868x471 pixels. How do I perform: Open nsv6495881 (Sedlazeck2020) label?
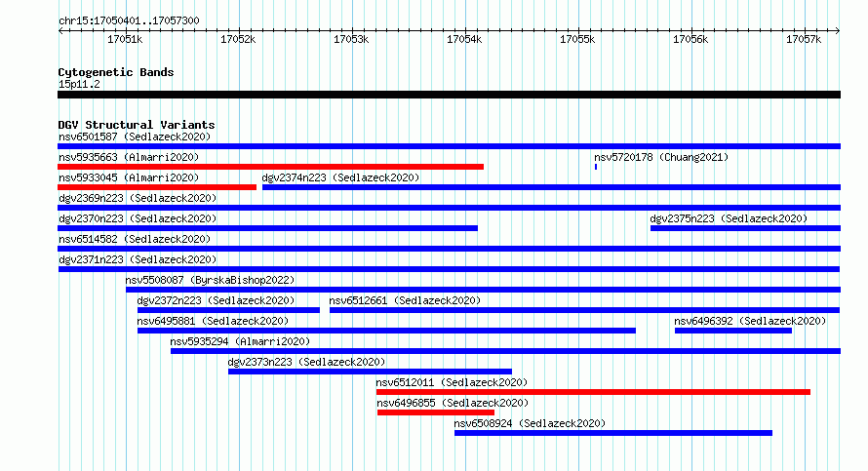213,321
